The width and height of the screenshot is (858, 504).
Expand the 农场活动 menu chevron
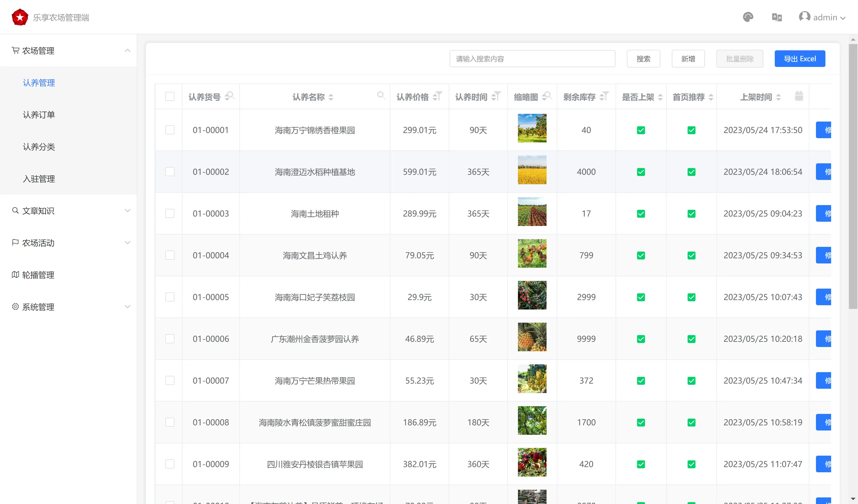pyautogui.click(x=127, y=243)
